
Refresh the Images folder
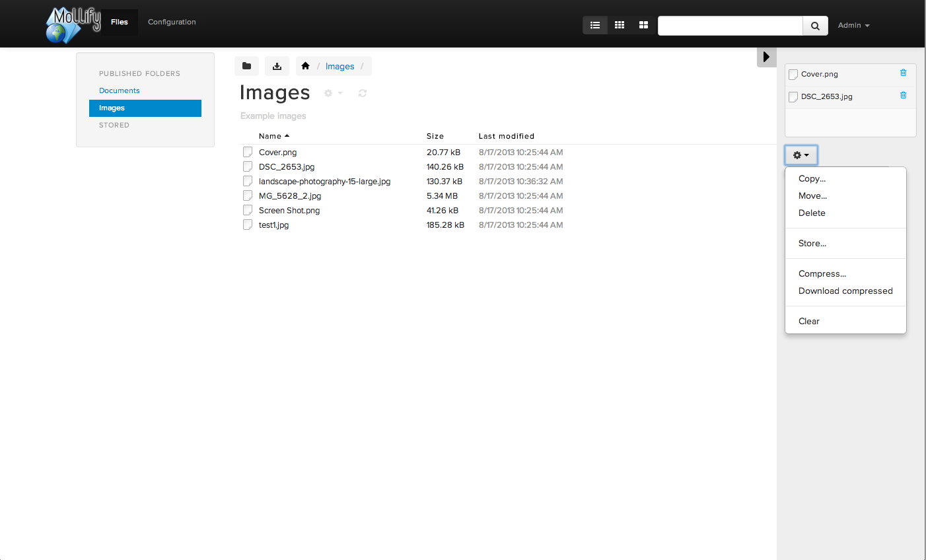(363, 93)
